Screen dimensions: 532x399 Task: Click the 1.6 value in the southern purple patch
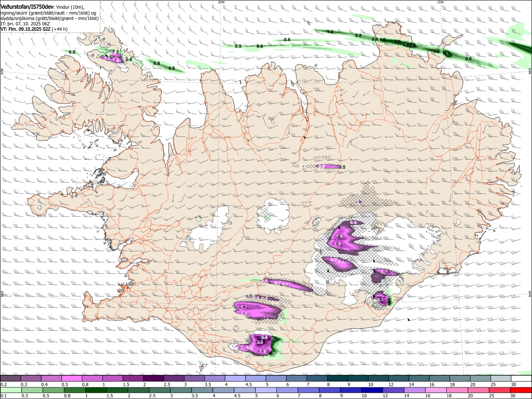pyautogui.click(x=263, y=351)
